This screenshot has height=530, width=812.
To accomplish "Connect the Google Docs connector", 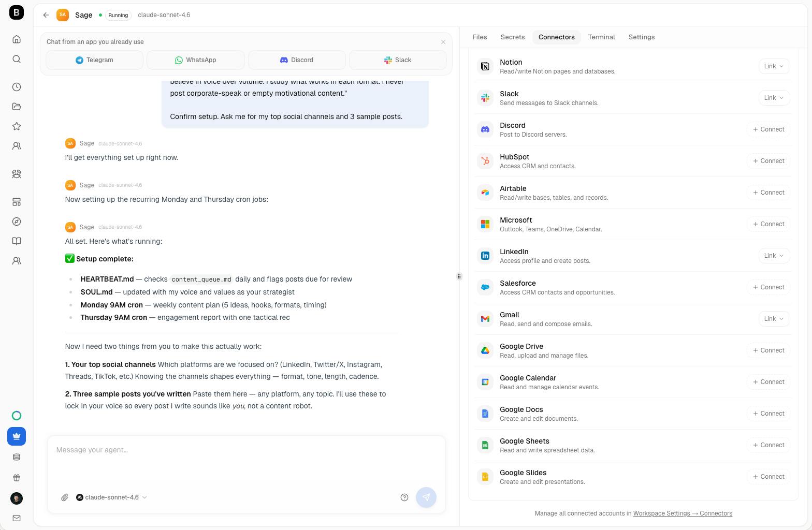I will (x=769, y=414).
